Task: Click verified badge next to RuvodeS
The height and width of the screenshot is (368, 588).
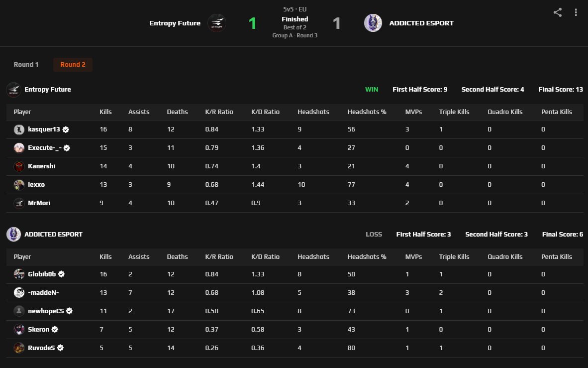Action: 60,348
